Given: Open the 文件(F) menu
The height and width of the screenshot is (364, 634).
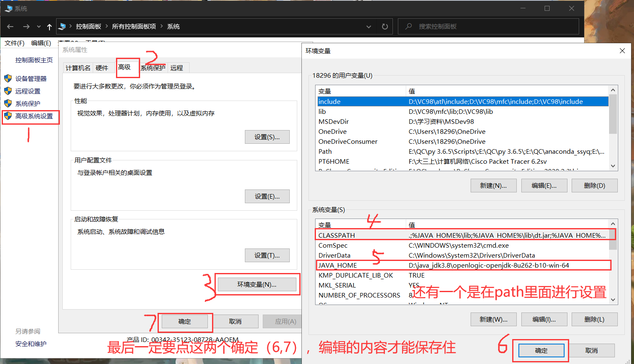Looking at the screenshot, I should coord(15,43).
